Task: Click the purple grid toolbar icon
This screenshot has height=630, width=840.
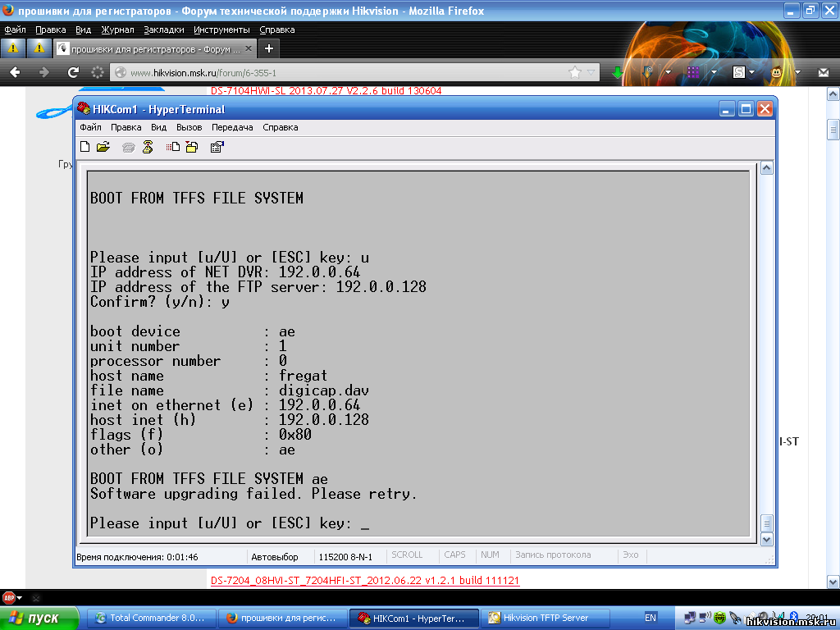Action: pyautogui.click(x=693, y=72)
